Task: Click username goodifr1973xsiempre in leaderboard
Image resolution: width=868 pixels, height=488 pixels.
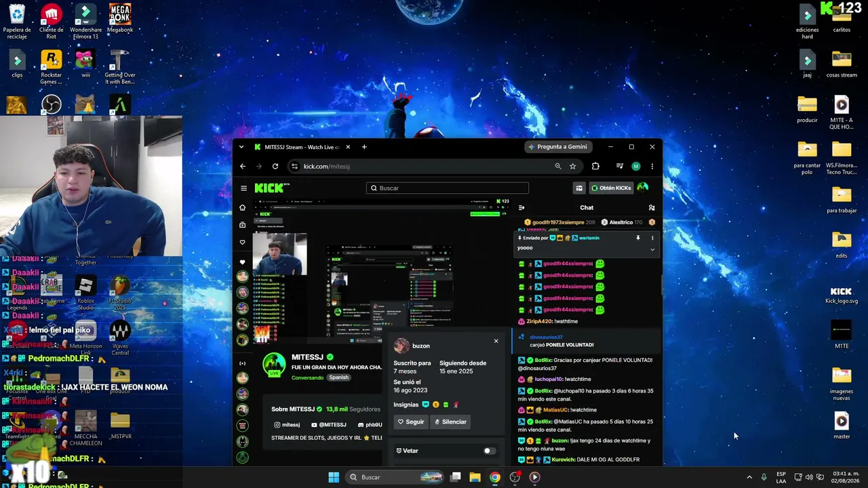Action: pos(558,222)
